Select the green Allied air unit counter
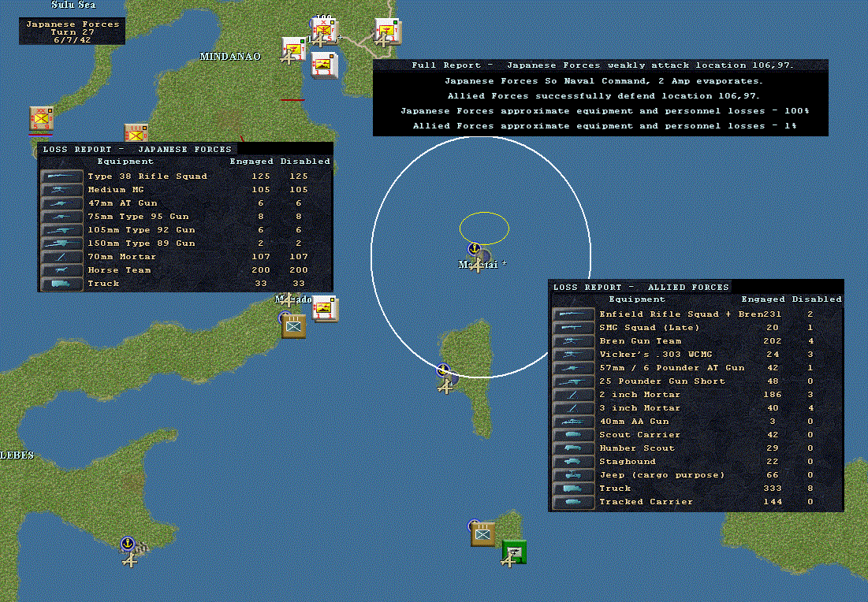 pyautogui.click(x=515, y=552)
